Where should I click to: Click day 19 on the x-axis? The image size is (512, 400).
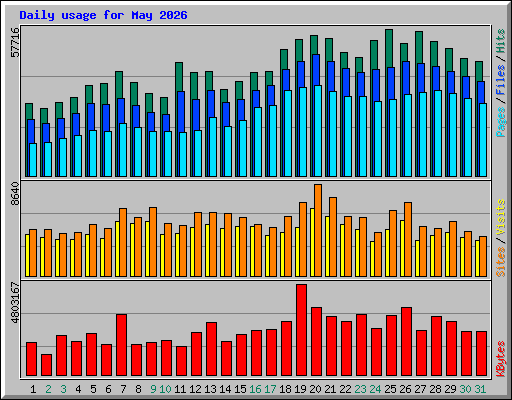300,389
